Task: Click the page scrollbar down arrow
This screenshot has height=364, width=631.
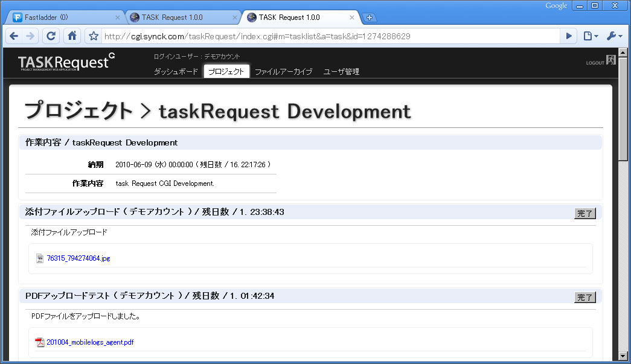Action: 623,356
